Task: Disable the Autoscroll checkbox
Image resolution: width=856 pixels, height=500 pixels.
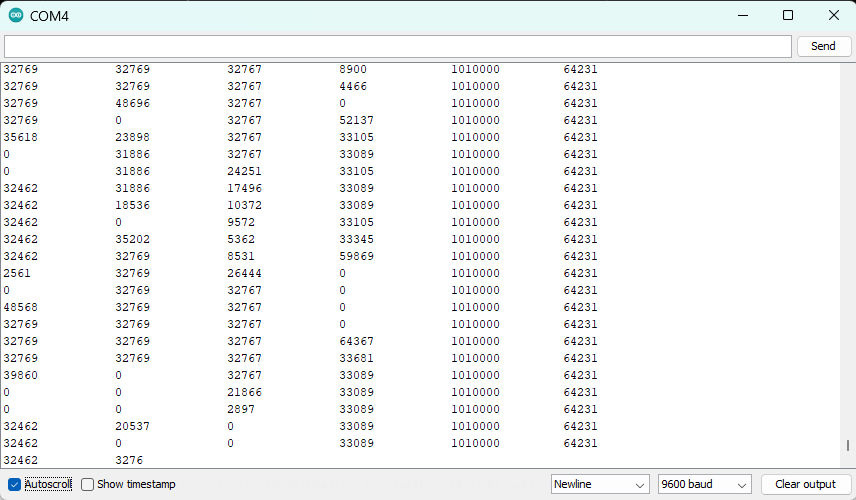Action: pos(15,484)
